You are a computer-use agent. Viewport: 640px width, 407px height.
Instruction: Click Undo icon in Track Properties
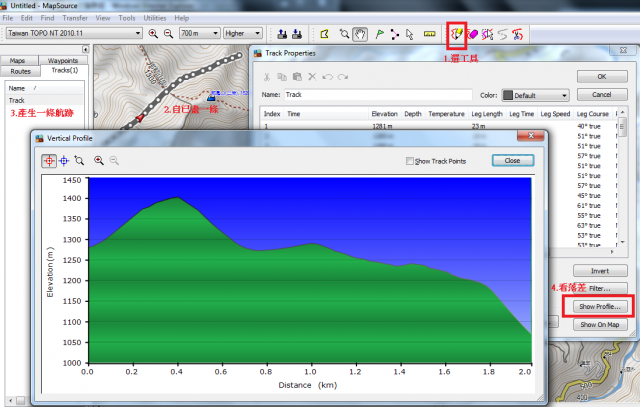point(327,77)
